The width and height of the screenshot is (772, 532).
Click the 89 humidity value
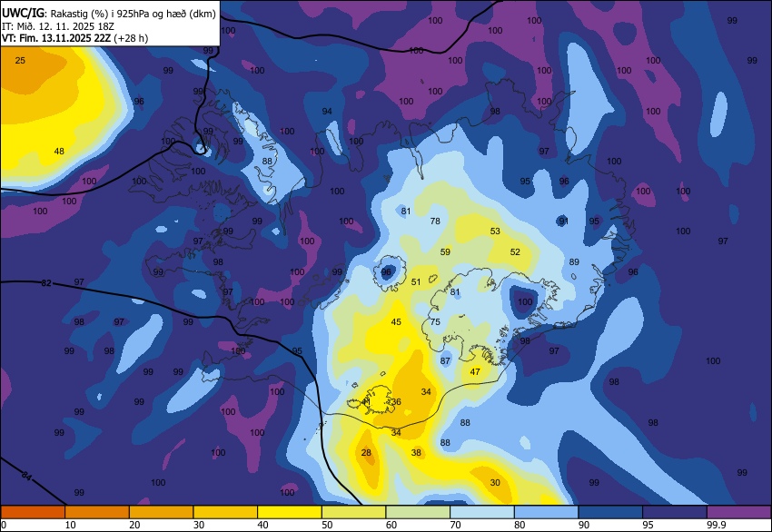pos(574,261)
